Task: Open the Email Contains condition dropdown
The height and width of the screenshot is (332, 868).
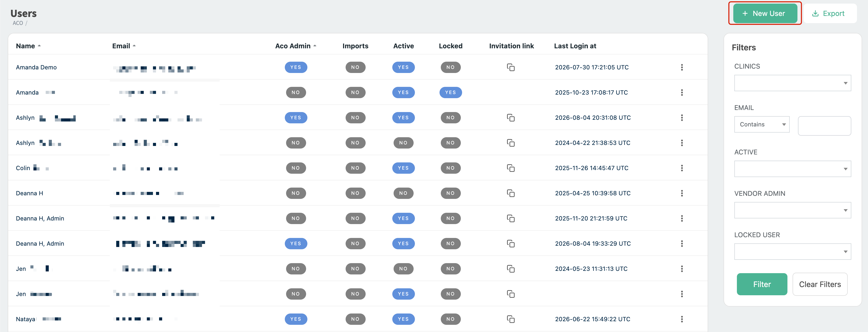Action: [x=762, y=124]
